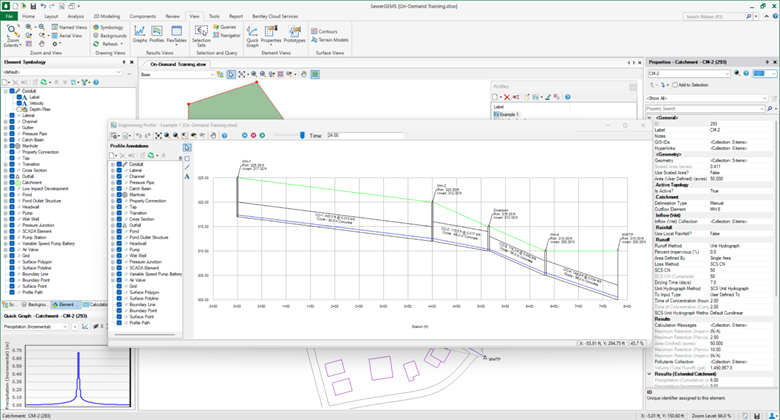Switch to the Analysis ribbon tab
The height and width of the screenshot is (420, 780).
pyautogui.click(x=76, y=16)
